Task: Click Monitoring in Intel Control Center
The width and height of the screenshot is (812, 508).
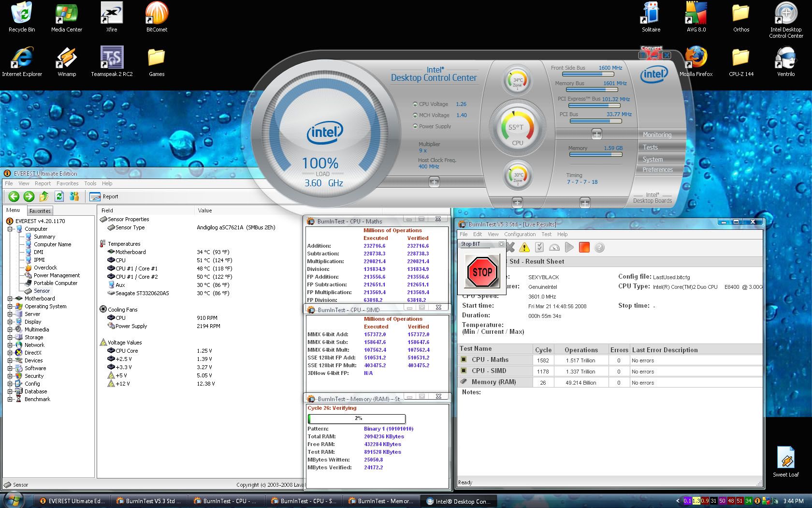Action: point(657,135)
